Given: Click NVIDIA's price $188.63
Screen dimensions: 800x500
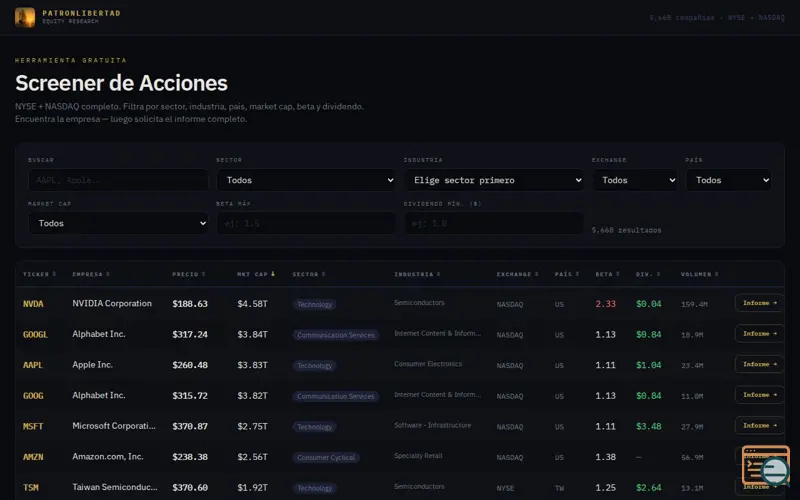Looking at the screenshot, I should [x=190, y=304].
